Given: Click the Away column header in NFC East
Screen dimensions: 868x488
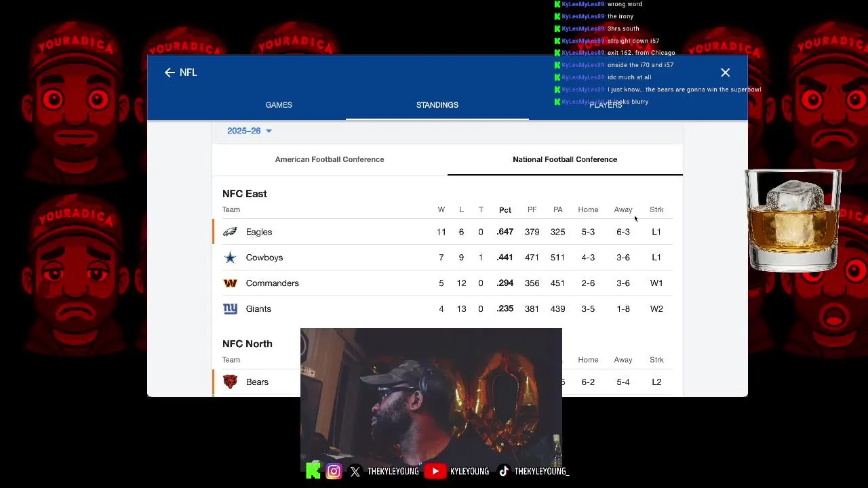Looking at the screenshot, I should point(623,210).
